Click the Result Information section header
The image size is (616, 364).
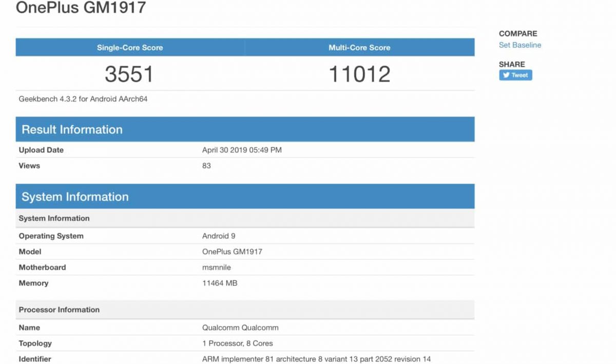[72, 129]
